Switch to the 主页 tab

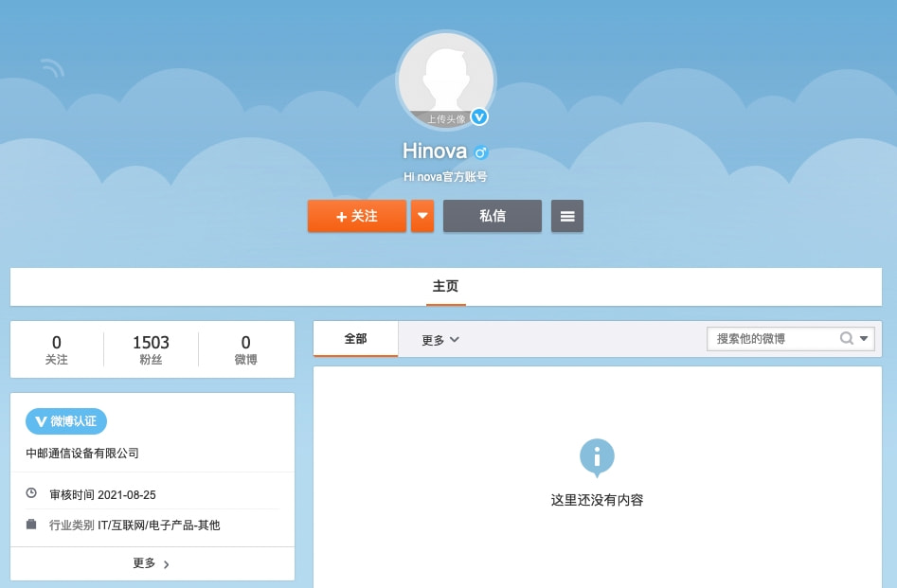[x=445, y=286]
